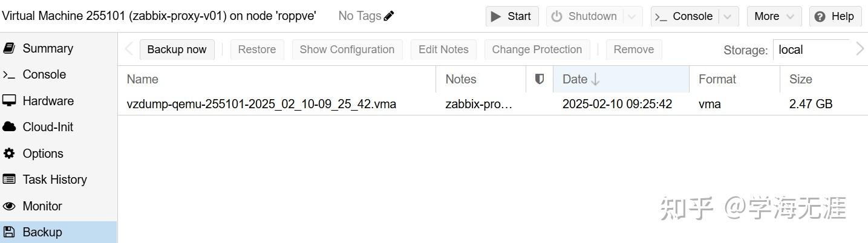Click the pencil icon to edit tags
This screenshot has height=243, width=868.
[389, 16]
